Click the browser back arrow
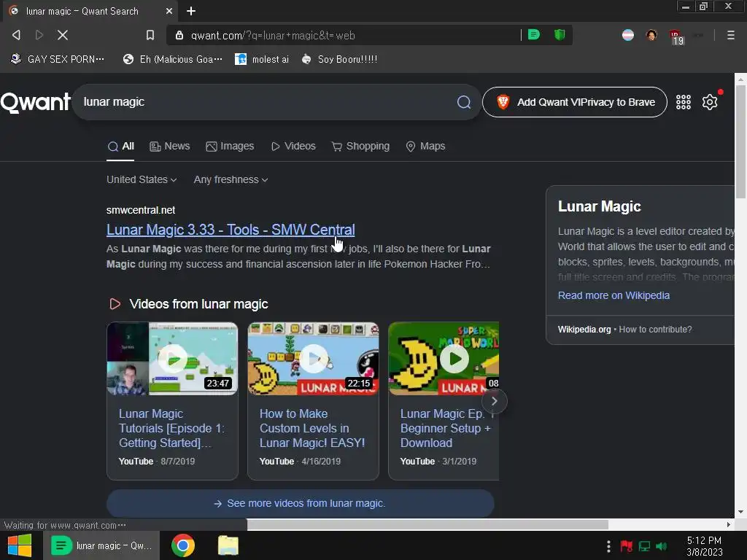This screenshot has width=747, height=560. pyautogui.click(x=16, y=35)
